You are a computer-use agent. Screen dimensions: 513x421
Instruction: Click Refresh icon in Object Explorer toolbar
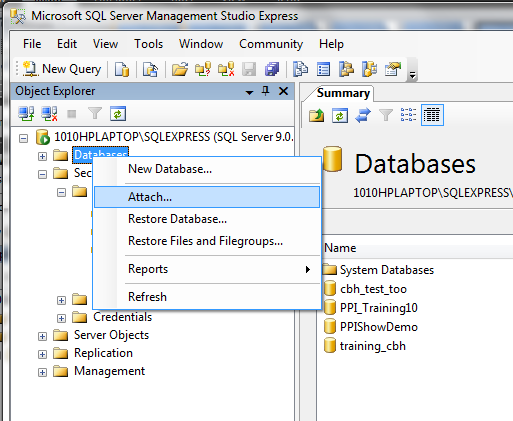[x=118, y=114]
